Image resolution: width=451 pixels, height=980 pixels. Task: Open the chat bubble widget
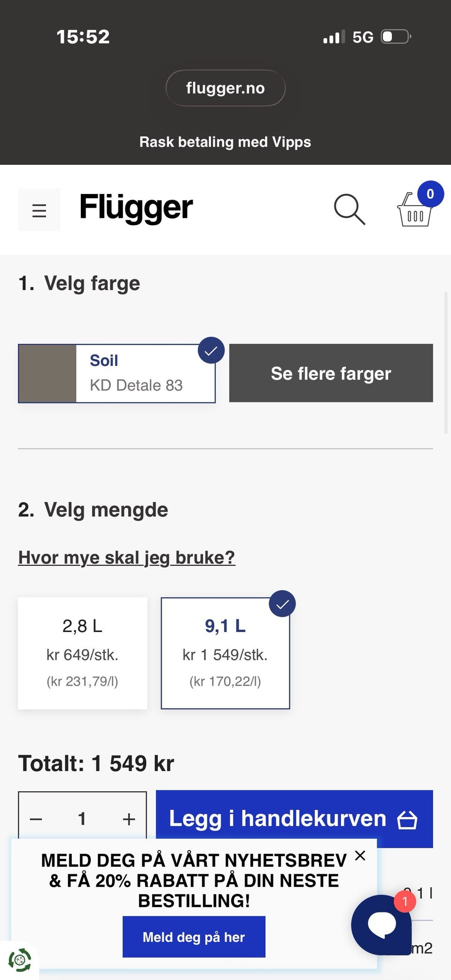381,925
